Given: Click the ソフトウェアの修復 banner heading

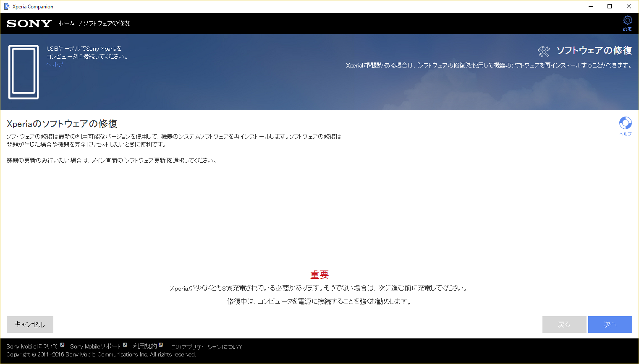Looking at the screenshot, I should 594,51.
